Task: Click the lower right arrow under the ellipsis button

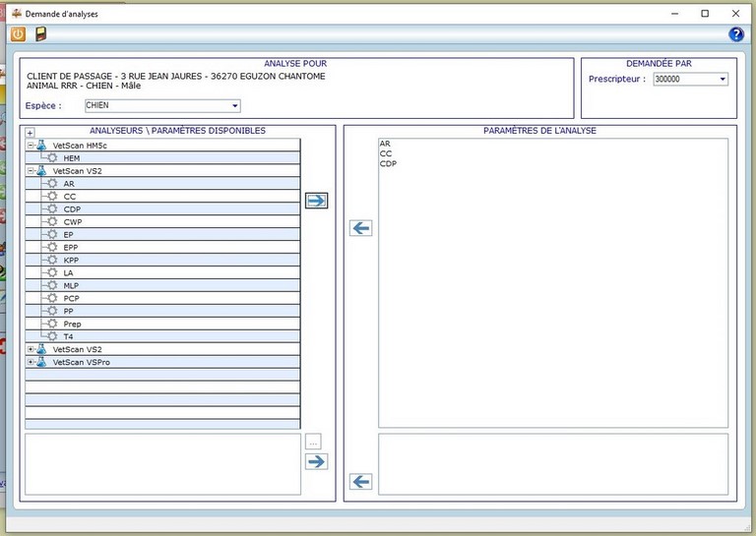Action: pyautogui.click(x=315, y=461)
